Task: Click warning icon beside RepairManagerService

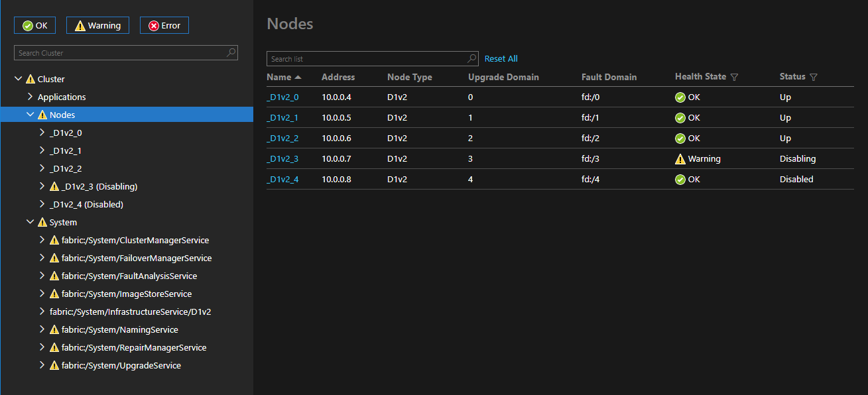Action: (x=54, y=347)
